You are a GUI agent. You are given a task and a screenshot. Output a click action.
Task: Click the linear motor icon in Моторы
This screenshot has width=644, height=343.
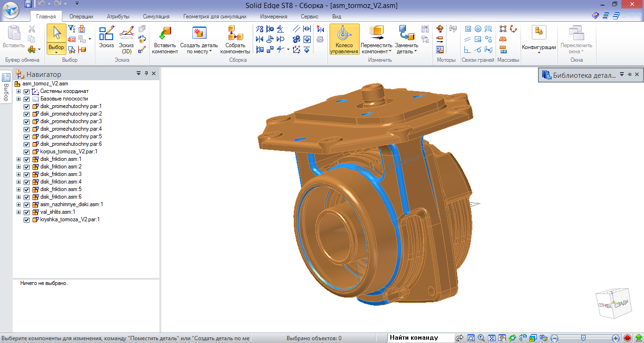click(x=440, y=39)
